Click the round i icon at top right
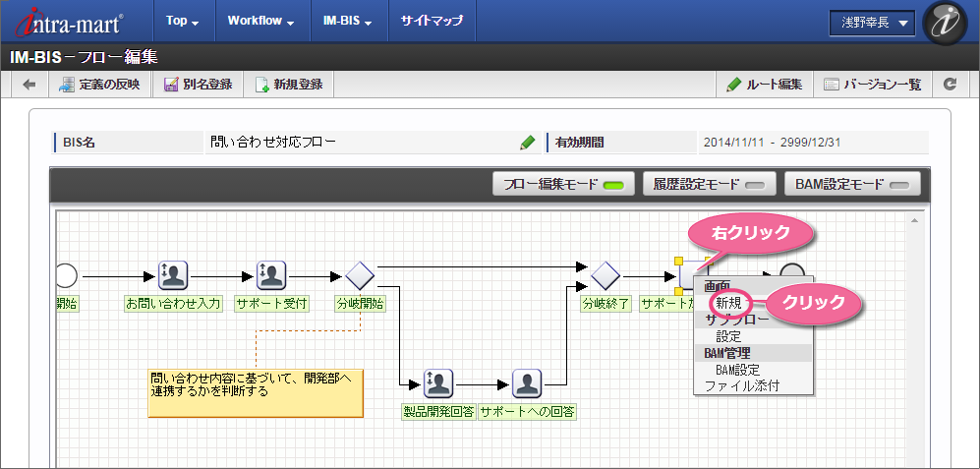The height and width of the screenshot is (469, 980). [x=945, y=23]
